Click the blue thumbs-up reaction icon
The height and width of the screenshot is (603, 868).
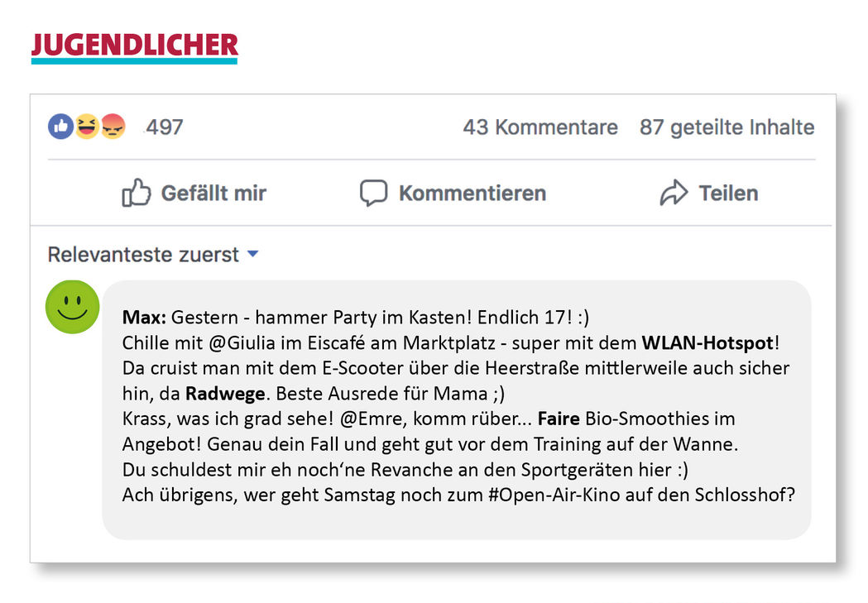click(x=60, y=127)
